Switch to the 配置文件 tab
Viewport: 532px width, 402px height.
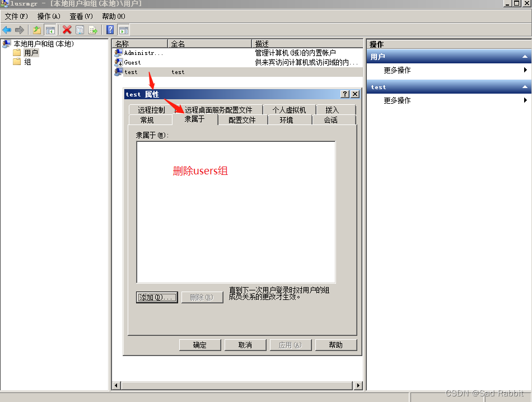click(x=242, y=120)
